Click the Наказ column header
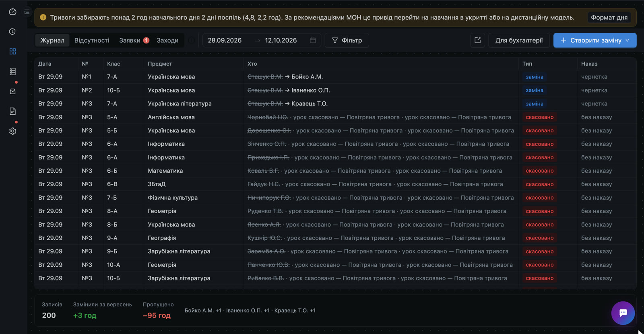 tap(589, 64)
